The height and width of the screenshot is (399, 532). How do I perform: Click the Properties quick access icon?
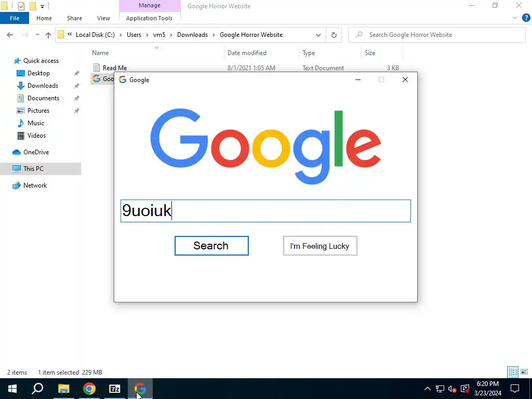(x=21, y=6)
